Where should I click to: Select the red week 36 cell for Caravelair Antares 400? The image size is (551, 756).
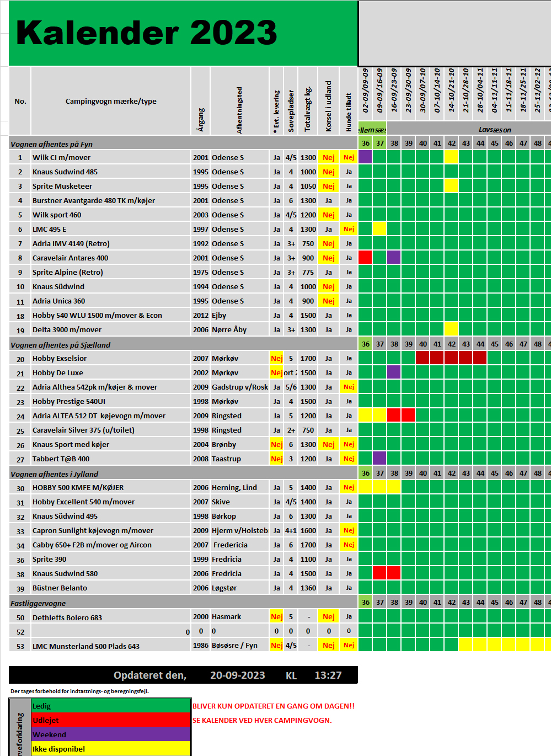click(365, 258)
